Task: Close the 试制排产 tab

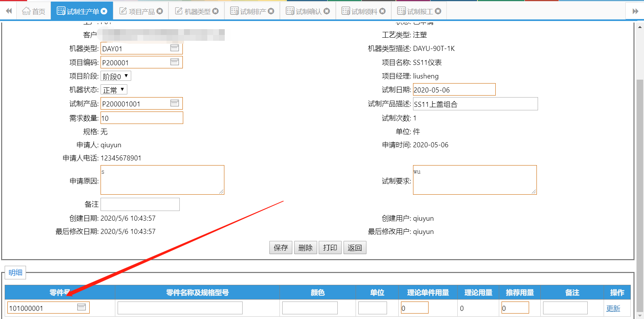Action: click(271, 11)
